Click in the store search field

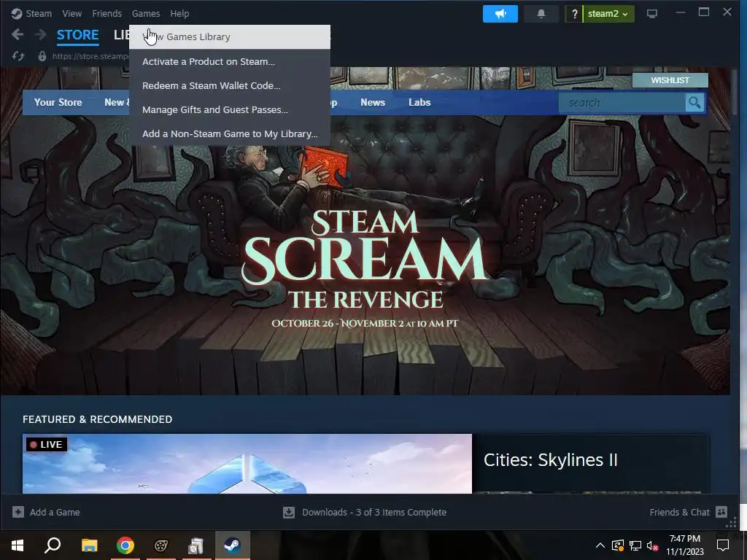(622, 102)
